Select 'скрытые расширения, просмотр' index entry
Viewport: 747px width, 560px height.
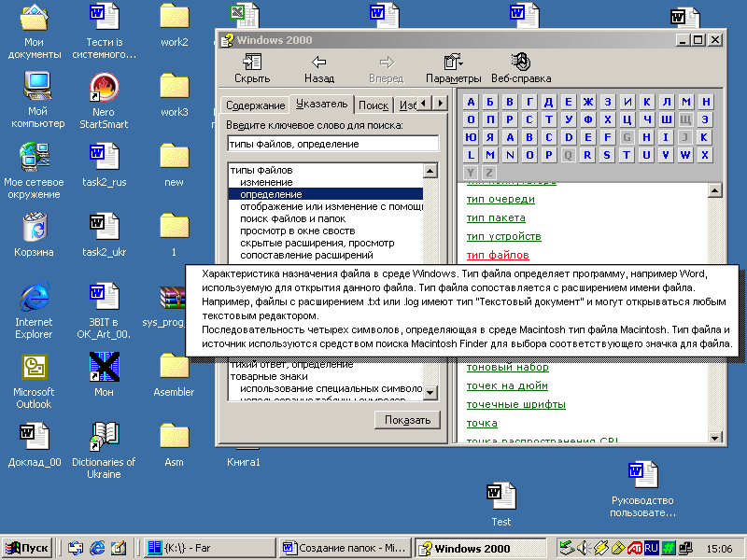[317, 243]
